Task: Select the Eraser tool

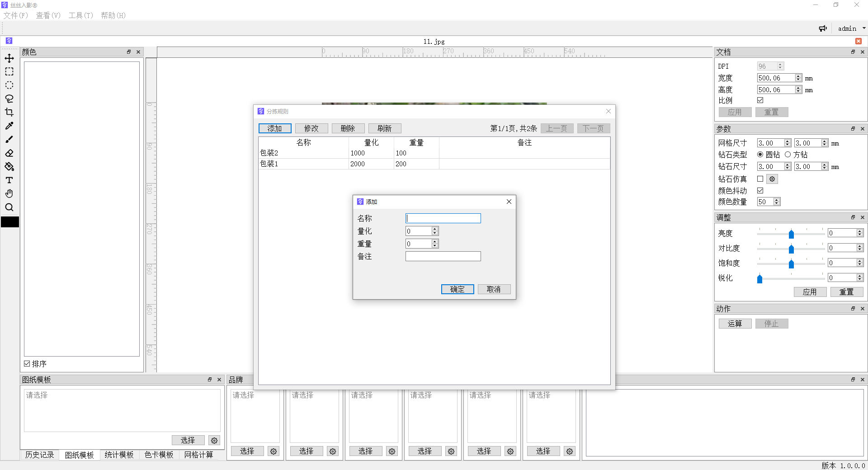Action: pyautogui.click(x=9, y=153)
